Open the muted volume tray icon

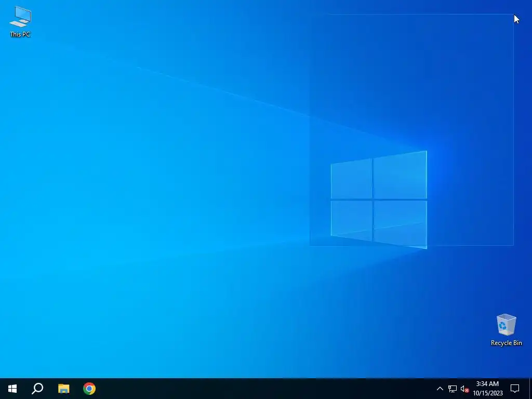click(464, 389)
